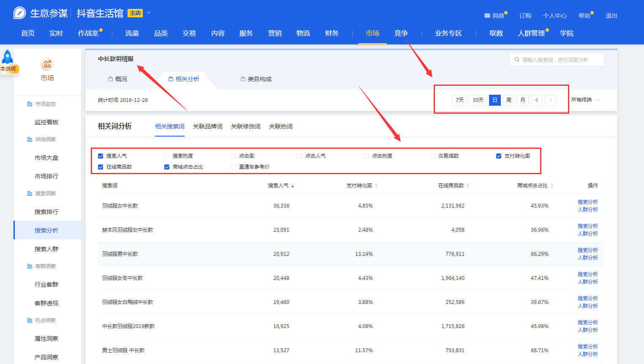Open the 所有终端 dropdown
The height and width of the screenshot is (364, 644).
point(585,100)
